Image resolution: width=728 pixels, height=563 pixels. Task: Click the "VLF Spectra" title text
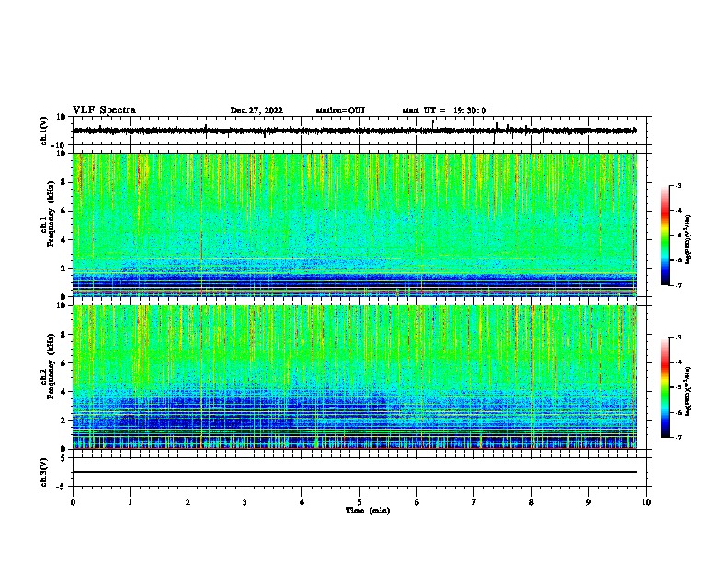pyautogui.click(x=104, y=110)
